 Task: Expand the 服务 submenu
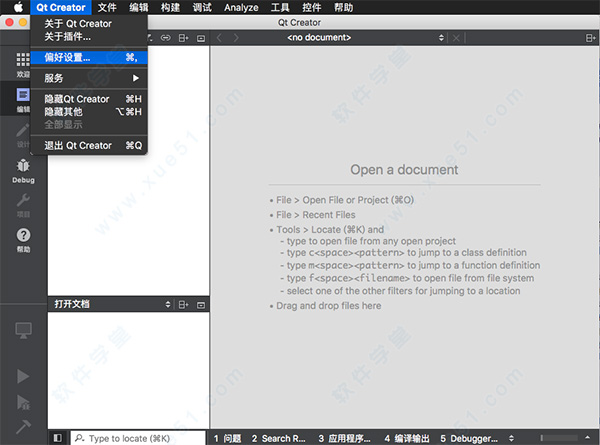pyautogui.click(x=89, y=78)
